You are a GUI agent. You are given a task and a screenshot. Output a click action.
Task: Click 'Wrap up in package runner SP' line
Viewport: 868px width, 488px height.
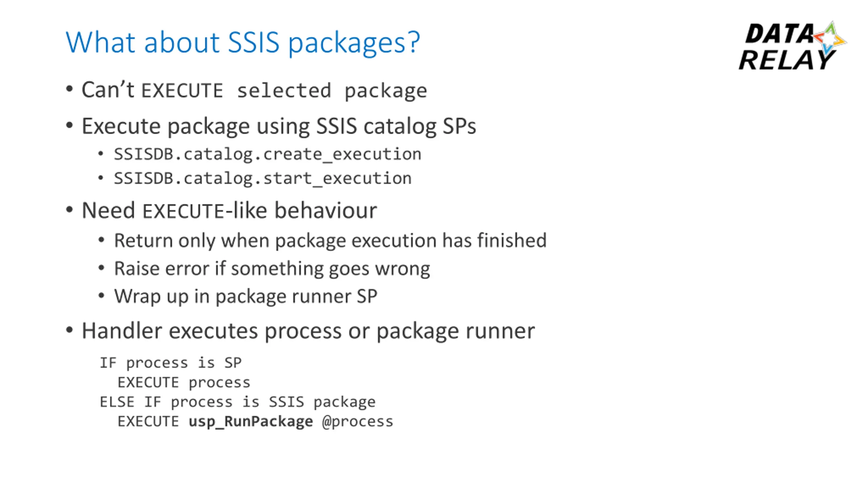point(245,297)
